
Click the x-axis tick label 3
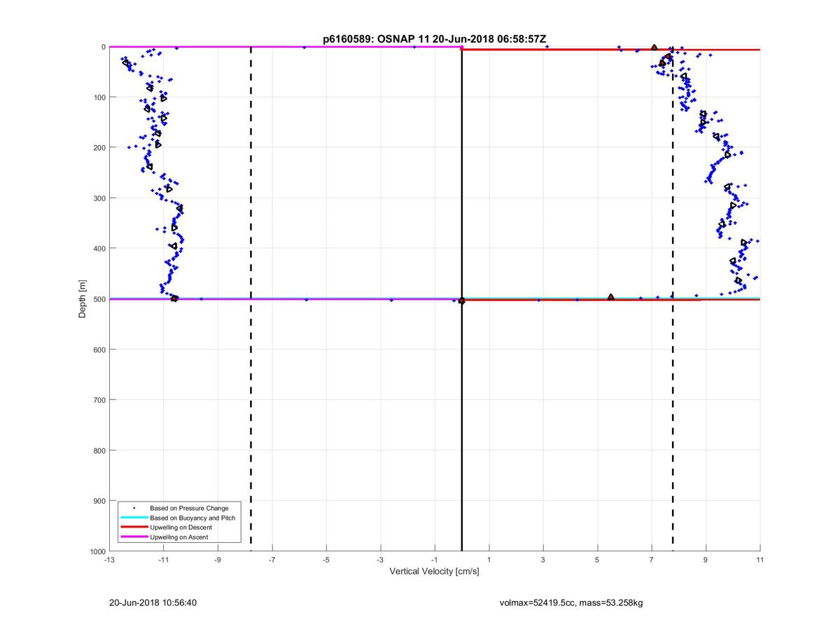543,560
